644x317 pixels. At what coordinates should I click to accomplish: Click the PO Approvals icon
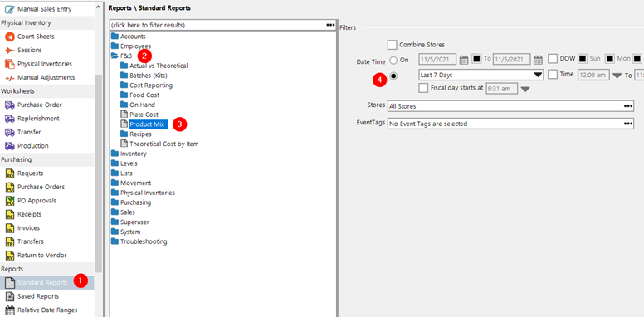(10, 200)
